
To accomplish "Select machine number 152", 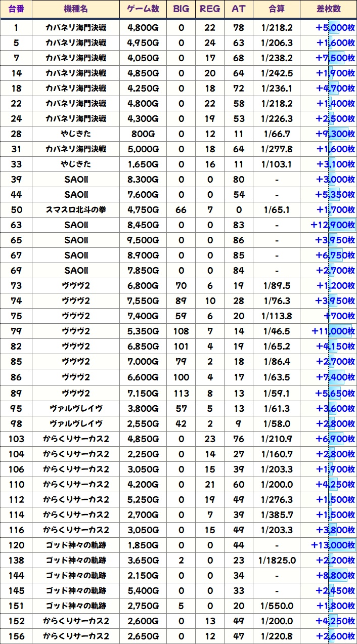I will tap(16, 621).
